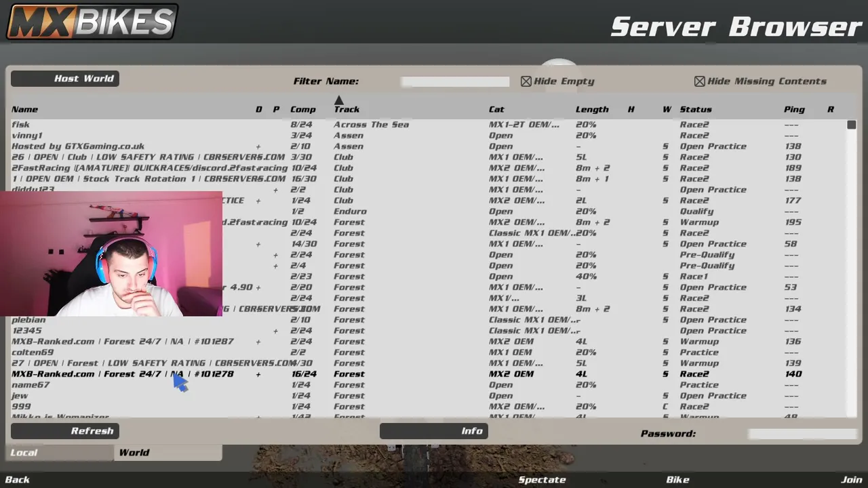Click the server list scrollbar thumb
The image size is (868, 488).
coord(852,125)
